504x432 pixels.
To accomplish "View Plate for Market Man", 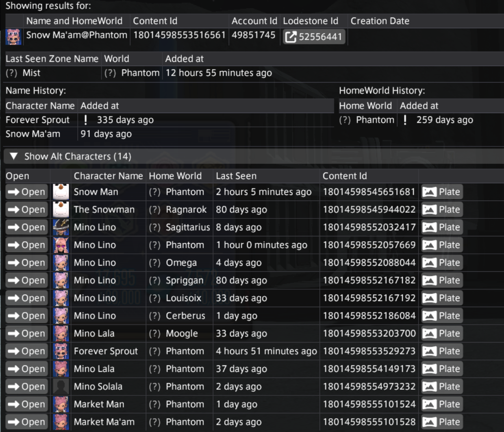I will [x=442, y=404].
